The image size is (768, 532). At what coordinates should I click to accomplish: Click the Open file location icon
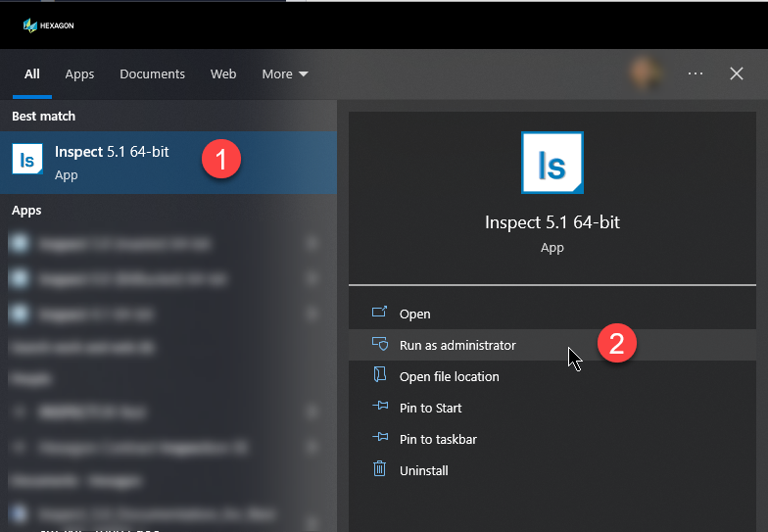point(380,374)
